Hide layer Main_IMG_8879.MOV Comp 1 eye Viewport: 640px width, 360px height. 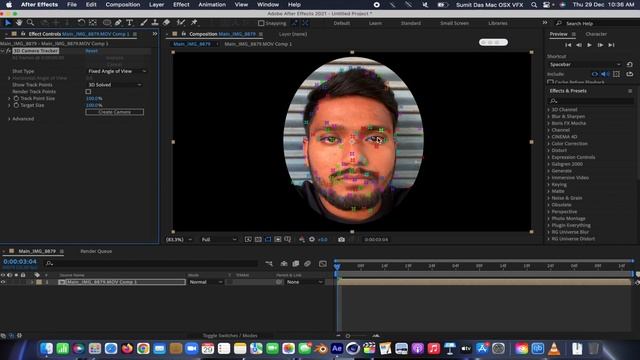[3, 282]
